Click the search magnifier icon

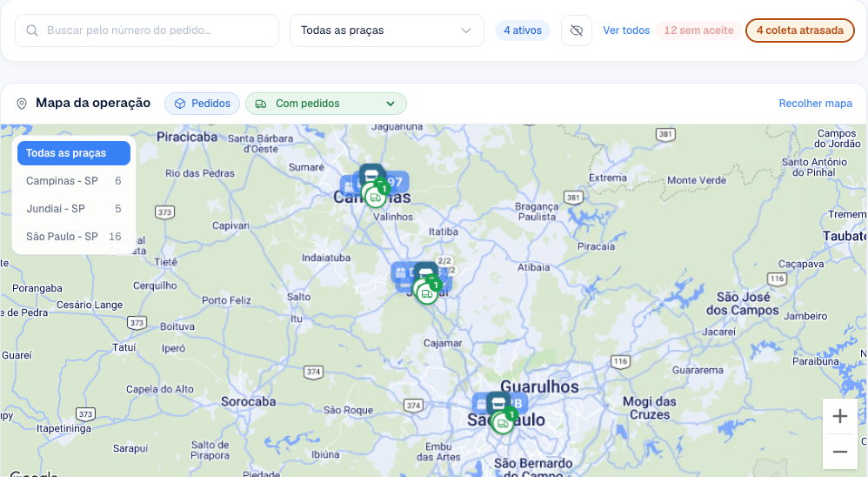[32, 30]
